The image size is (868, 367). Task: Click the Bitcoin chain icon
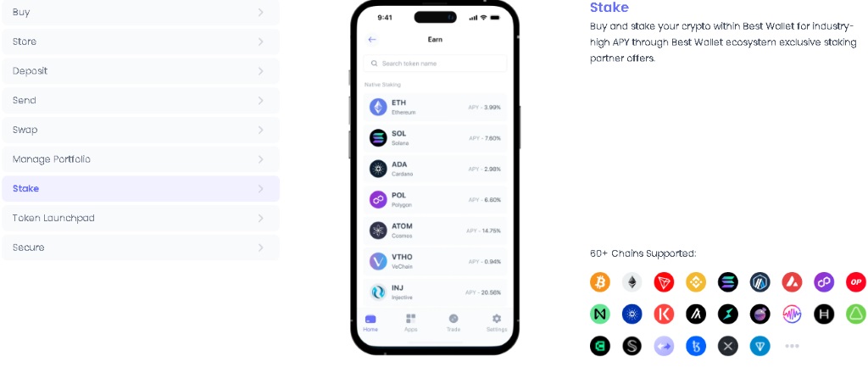click(599, 282)
